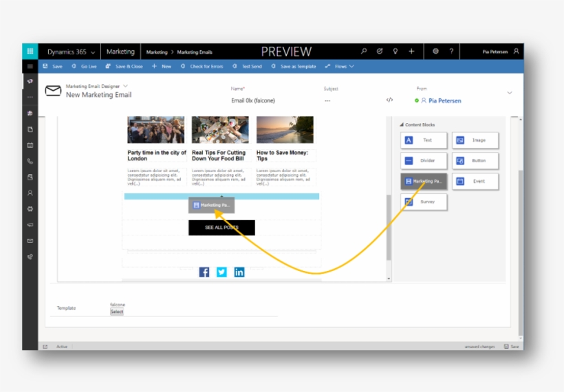
Task: Open the help question mark icon
Action: click(x=451, y=52)
